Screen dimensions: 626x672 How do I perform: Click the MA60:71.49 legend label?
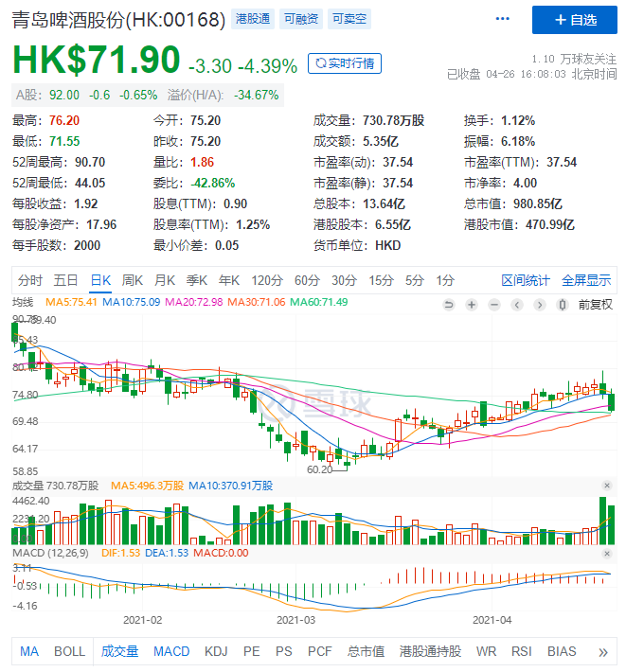318,302
